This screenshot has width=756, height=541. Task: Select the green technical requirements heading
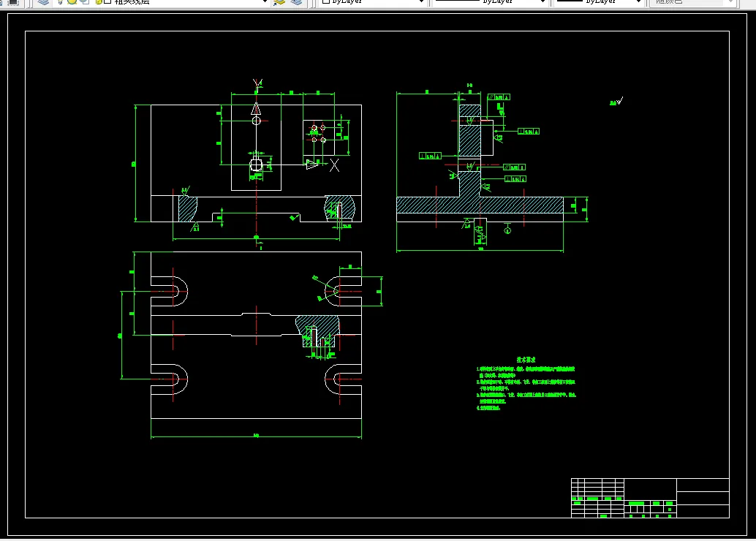(526, 360)
